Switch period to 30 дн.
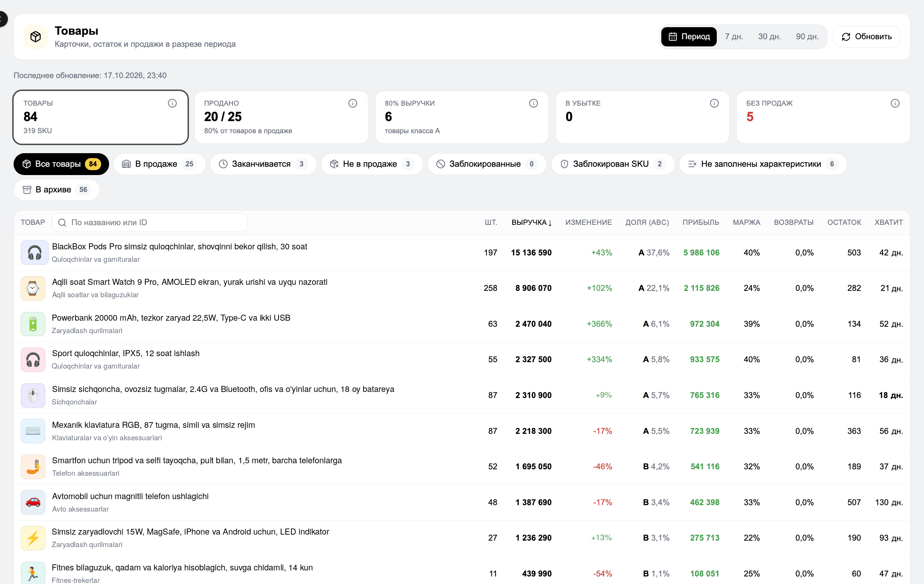 point(769,37)
